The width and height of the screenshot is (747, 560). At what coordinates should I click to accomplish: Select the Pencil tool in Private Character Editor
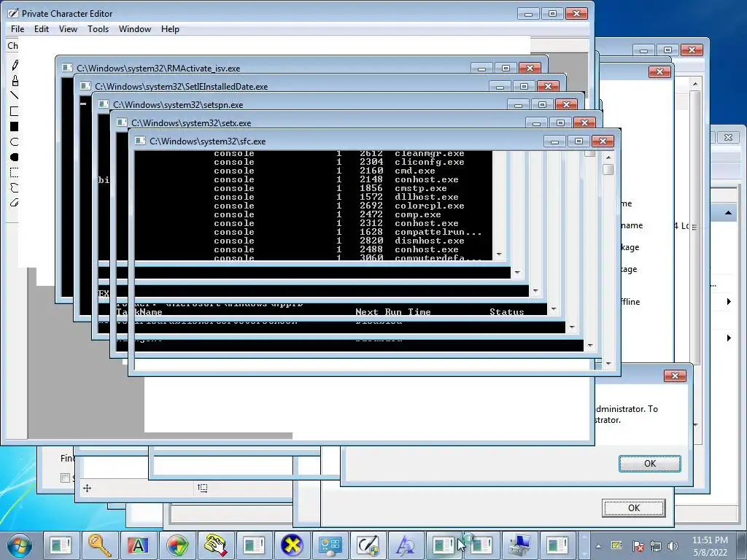(15, 65)
